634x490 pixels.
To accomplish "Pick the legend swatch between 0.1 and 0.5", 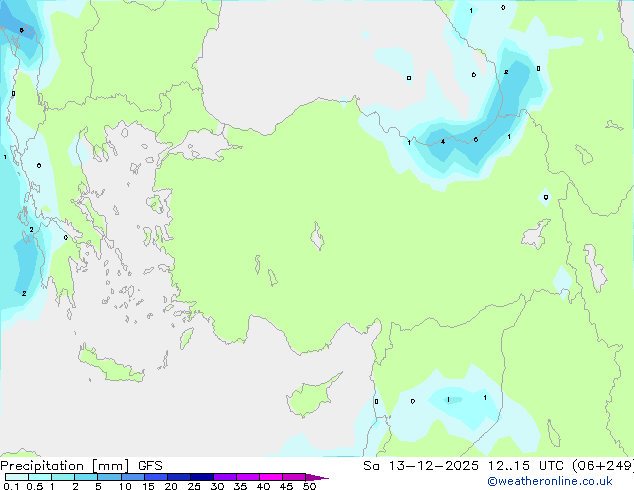I will tap(17, 477).
